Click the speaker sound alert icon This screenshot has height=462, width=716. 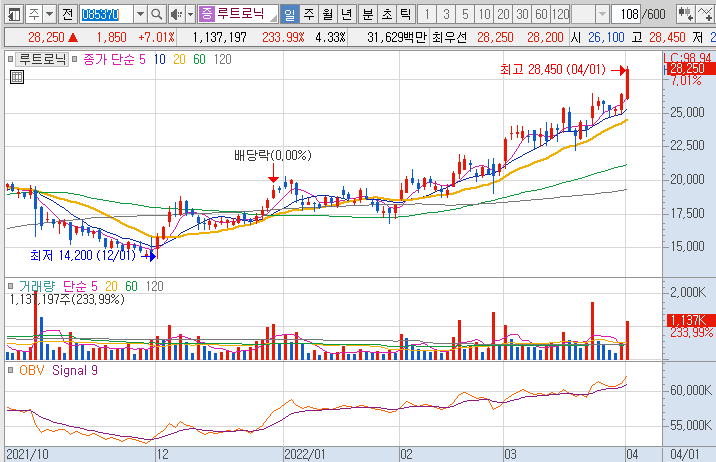click(176, 15)
